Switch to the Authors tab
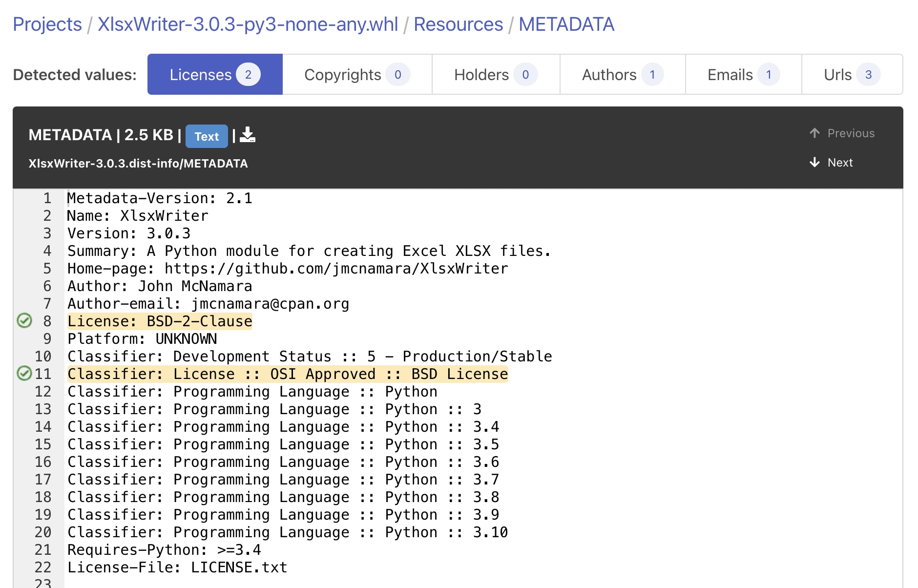918x588 pixels. pyautogui.click(x=622, y=74)
